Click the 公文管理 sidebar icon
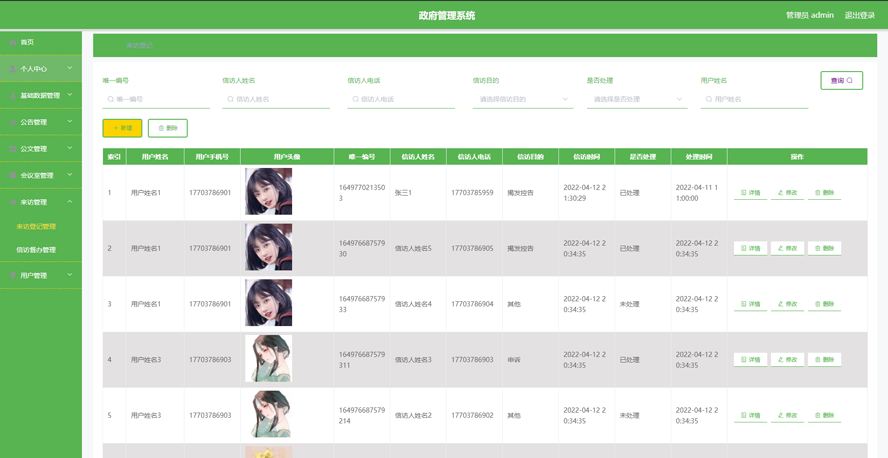888x458 pixels. [x=13, y=149]
